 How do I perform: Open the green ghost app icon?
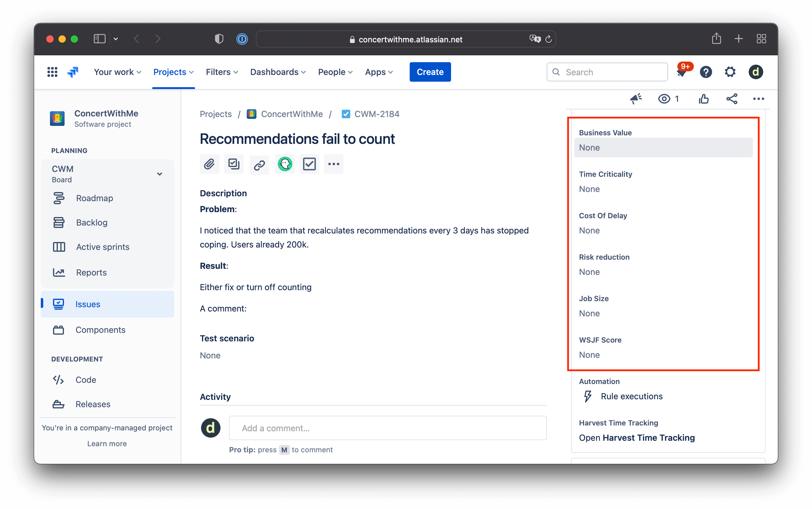tap(284, 164)
